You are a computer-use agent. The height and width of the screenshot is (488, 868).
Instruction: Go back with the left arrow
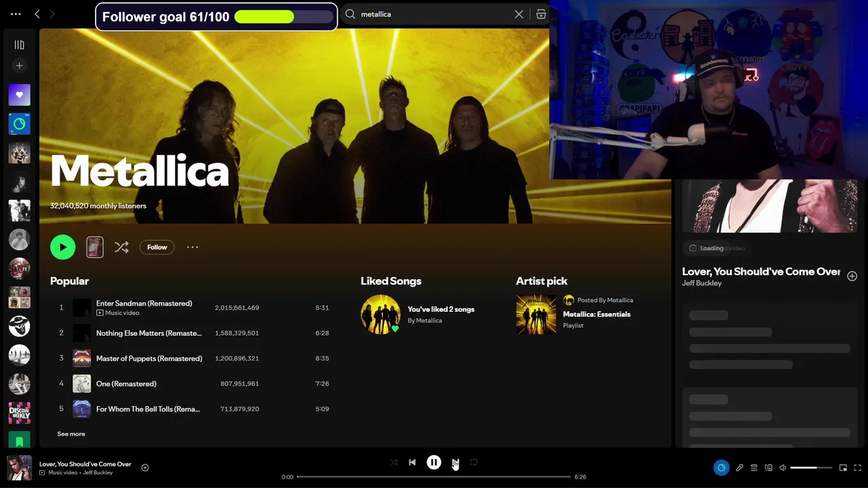pyautogui.click(x=37, y=14)
